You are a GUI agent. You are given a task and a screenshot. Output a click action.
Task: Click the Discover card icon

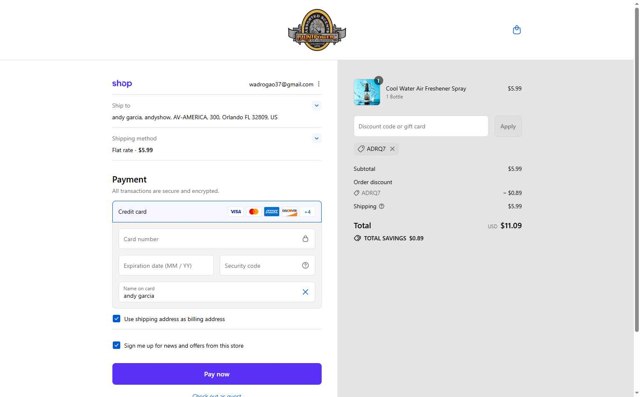(x=289, y=212)
